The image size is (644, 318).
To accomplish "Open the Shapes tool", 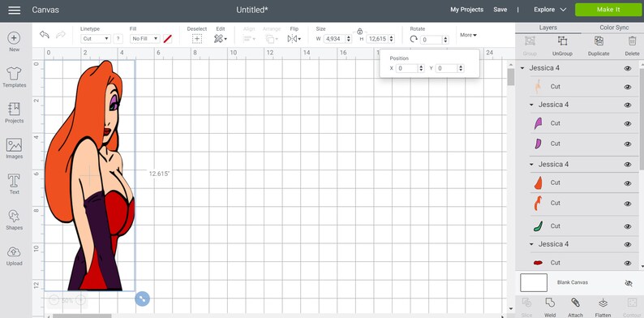I will 14,219.
